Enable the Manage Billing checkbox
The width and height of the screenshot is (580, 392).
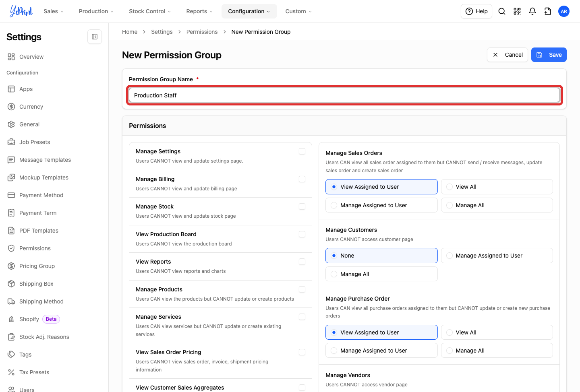click(302, 179)
